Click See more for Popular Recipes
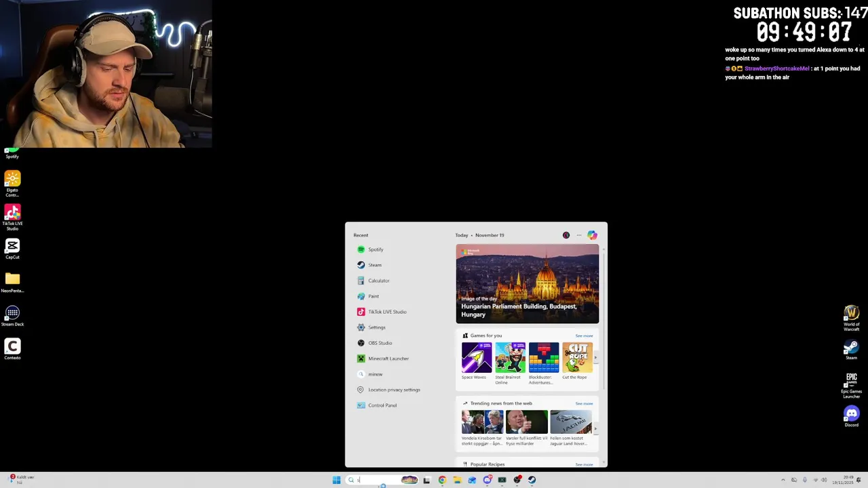This screenshot has height=488, width=868. (584, 464)
